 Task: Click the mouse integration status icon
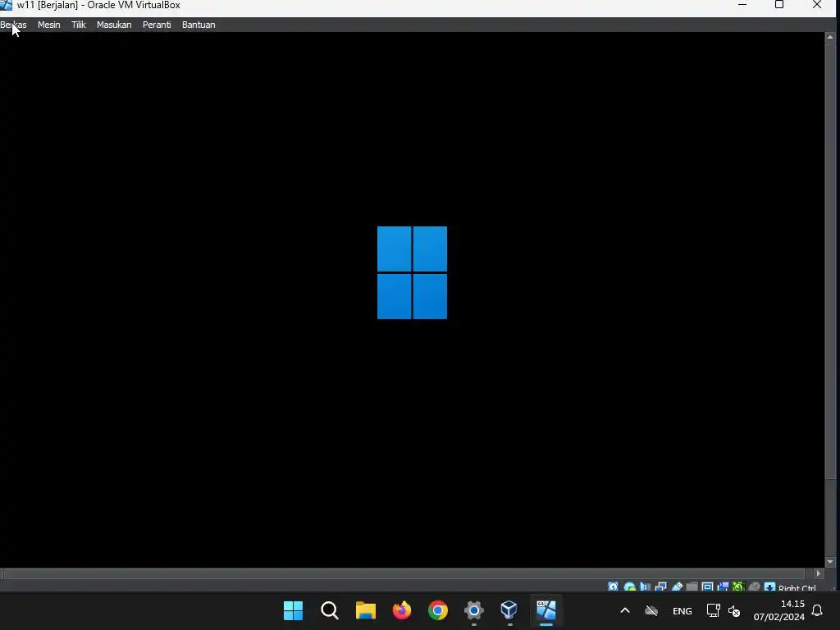point(755,587)
